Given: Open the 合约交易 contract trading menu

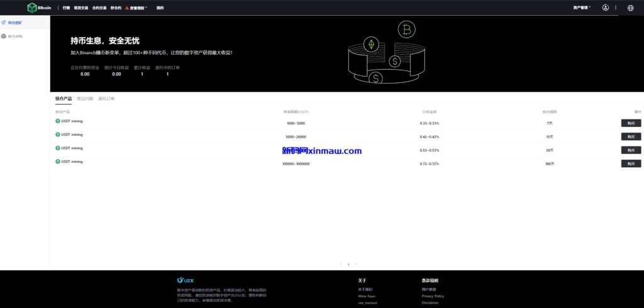Looking at the screenshot, I should [x=99, y=8].
